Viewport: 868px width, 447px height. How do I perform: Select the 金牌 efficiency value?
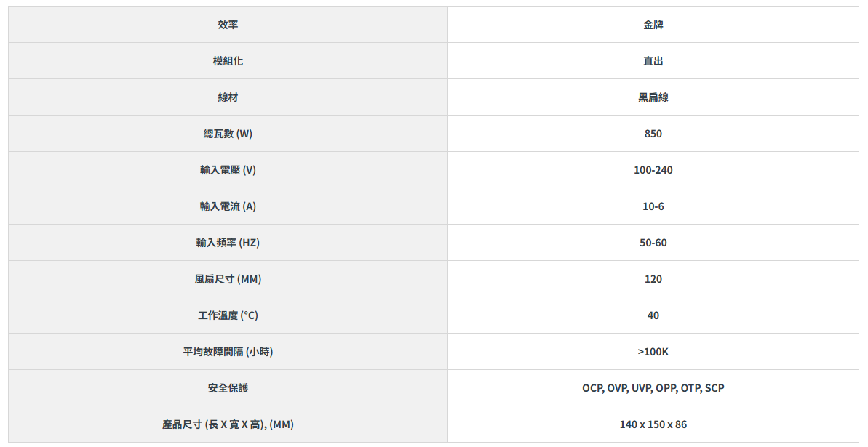pos(653,25)
